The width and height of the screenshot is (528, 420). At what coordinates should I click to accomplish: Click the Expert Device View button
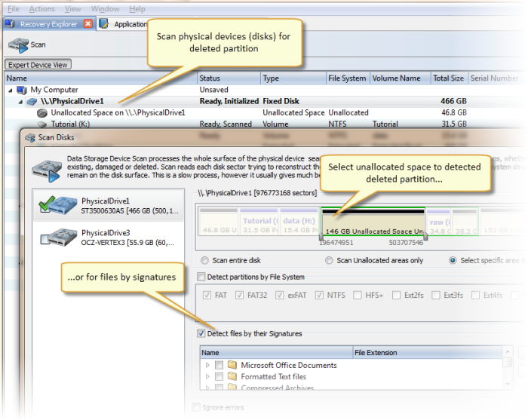pos(38,65)
